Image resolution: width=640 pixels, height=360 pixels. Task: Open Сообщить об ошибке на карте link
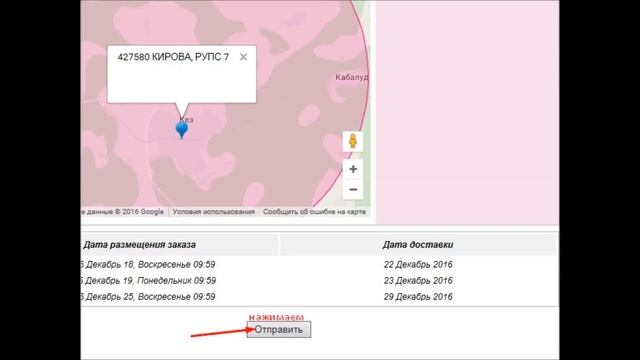tap(314, 212)
